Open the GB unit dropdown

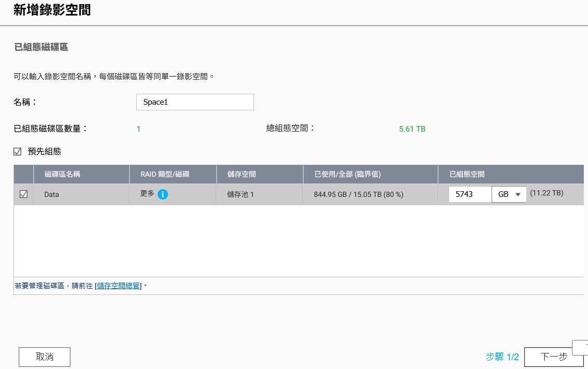pyautogui.click(x=509, y=194)
